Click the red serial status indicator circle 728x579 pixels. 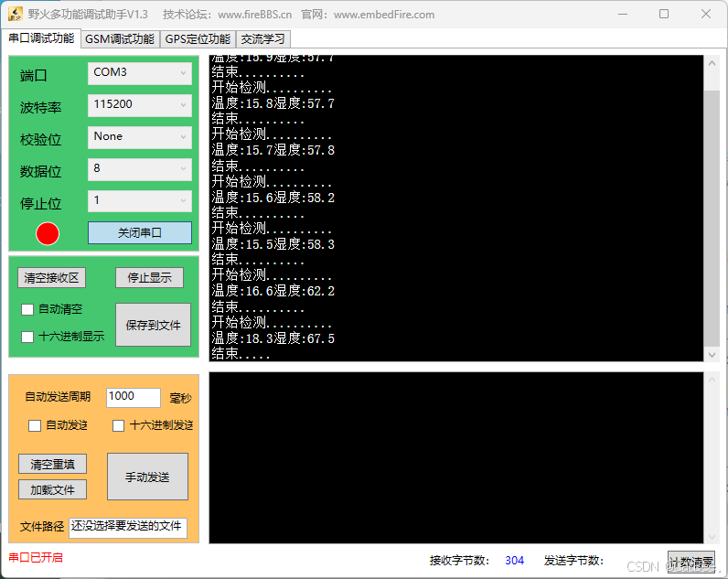[48, 233]
